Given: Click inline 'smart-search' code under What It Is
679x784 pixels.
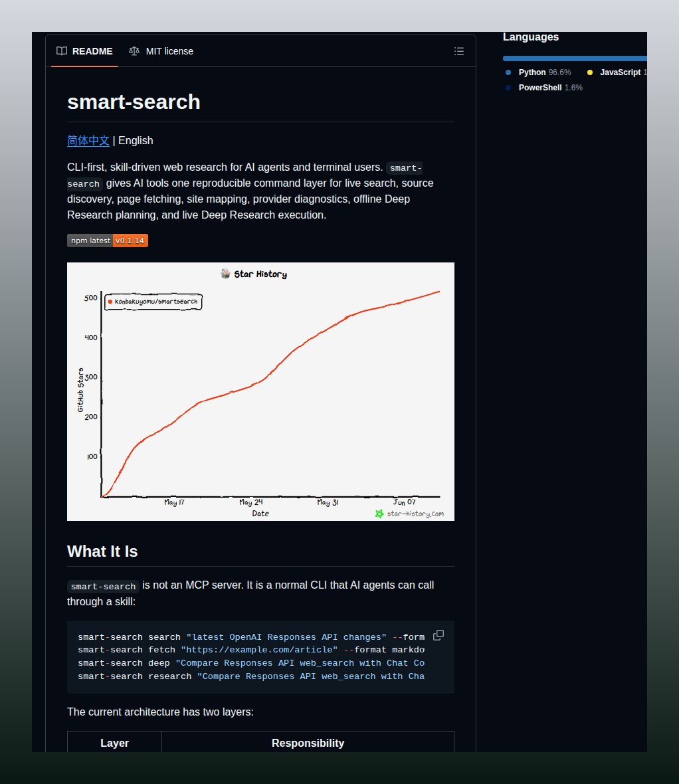Looking at the screenshot, I should point(103,586).
